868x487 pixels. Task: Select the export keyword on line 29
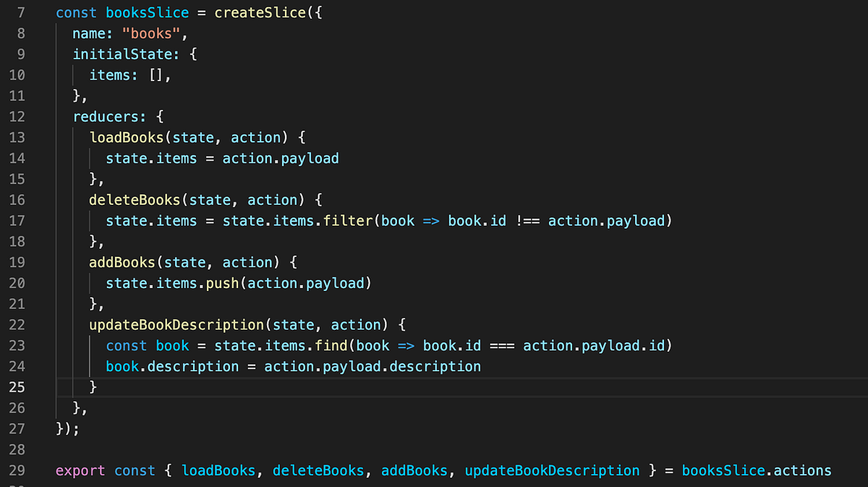click(80, 470)
